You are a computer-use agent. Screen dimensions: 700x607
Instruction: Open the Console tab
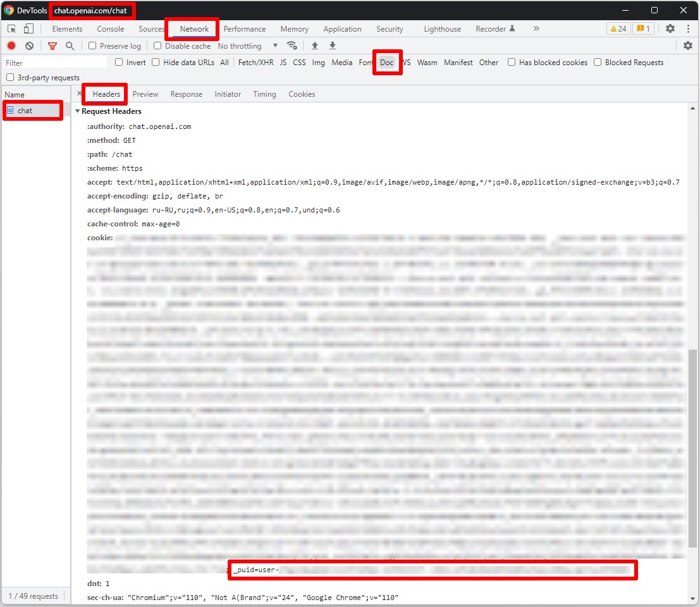click(x=110, y=29)
